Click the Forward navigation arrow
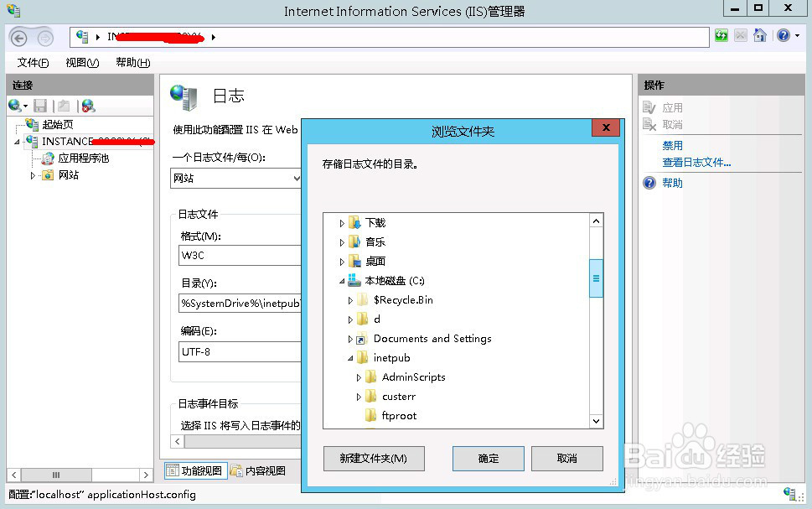This screenshot has width=812, height=509. (45, 38)
